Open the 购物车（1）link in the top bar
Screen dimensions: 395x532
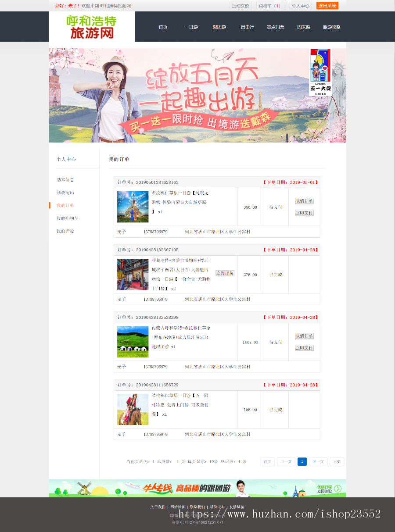(270, 6)
